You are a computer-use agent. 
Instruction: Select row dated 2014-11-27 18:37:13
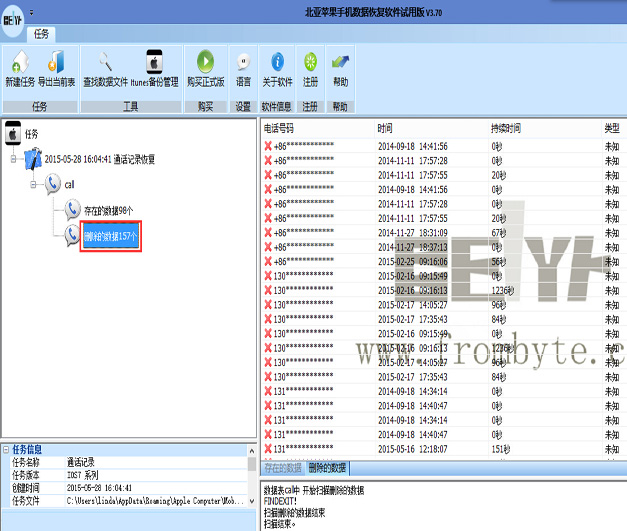tap(444, 247)
